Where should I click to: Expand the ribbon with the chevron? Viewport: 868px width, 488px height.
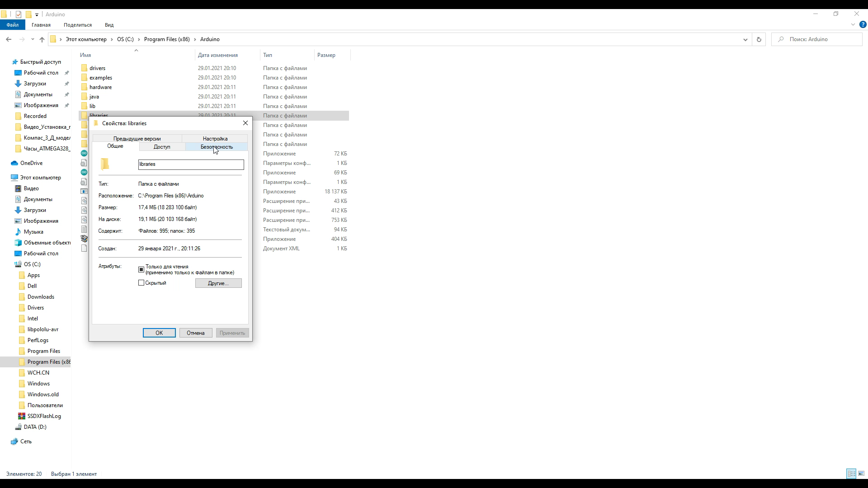click(x=853, y=25)
